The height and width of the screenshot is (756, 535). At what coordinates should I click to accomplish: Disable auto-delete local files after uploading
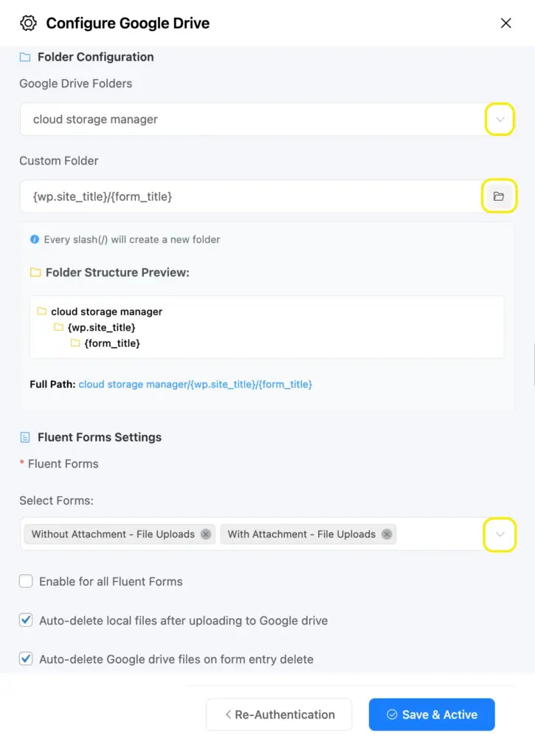click(x=26, y=619)
